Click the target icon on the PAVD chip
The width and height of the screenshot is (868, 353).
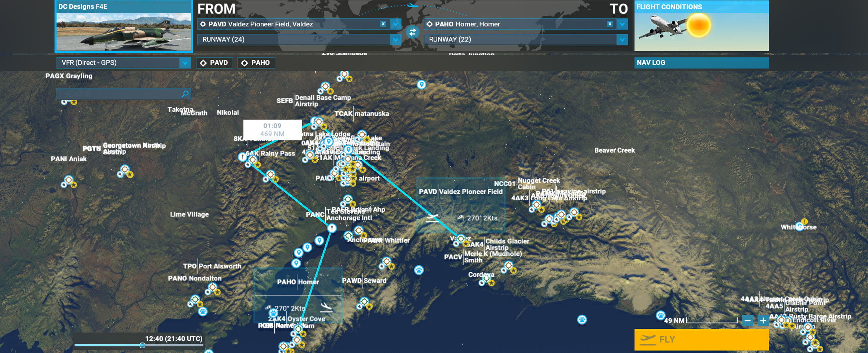coord(203,63)
